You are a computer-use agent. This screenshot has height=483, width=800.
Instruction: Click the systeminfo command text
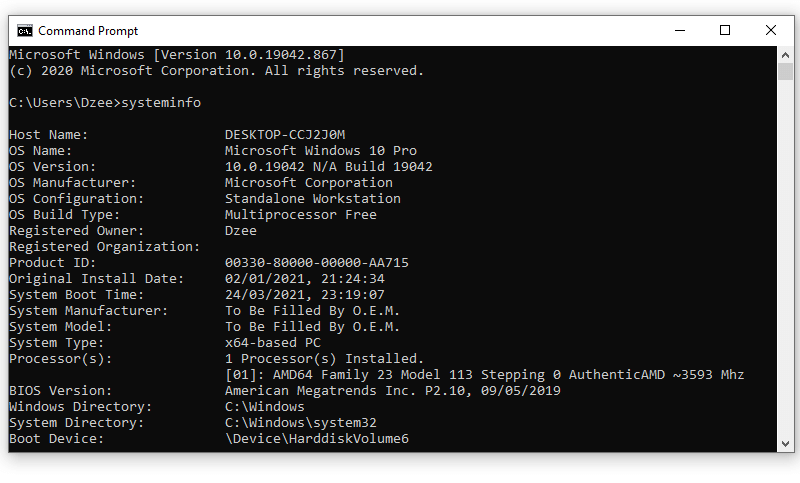point(161,103)
